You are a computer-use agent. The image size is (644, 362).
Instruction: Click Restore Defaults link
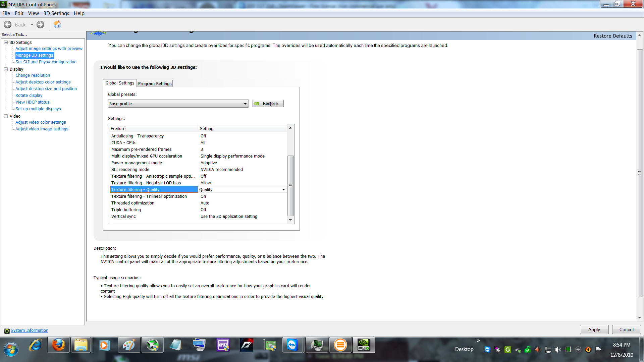pyautogui.click(x=613, y=36)
